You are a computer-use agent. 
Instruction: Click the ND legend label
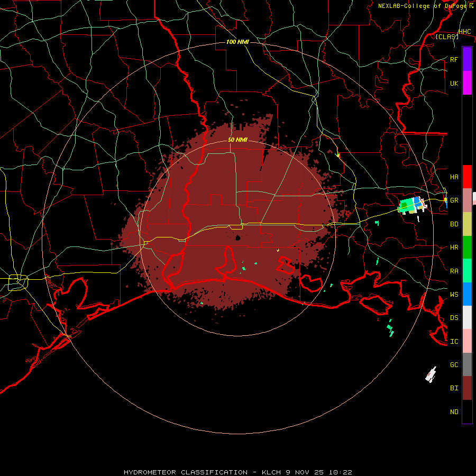(x=454, y=411)
